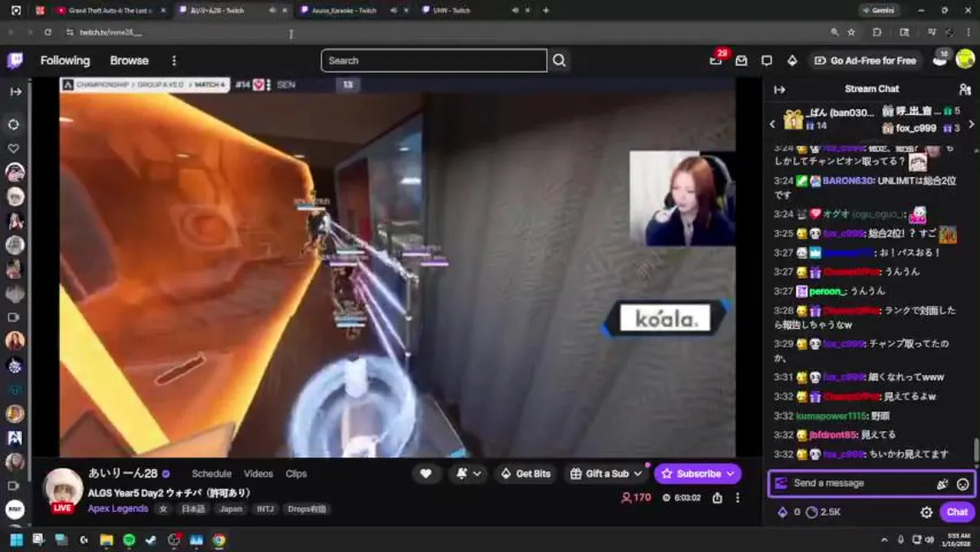This screenshot has width=980, height=552.
Task: Click the INTJ tag
Action: 265,508
